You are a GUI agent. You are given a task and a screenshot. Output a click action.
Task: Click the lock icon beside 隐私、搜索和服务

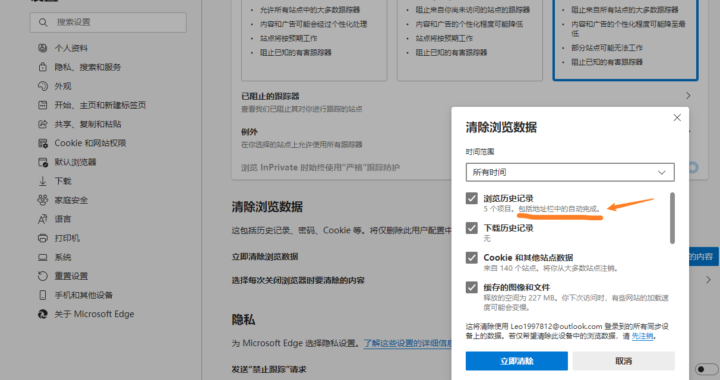click(x=43, y=67)
